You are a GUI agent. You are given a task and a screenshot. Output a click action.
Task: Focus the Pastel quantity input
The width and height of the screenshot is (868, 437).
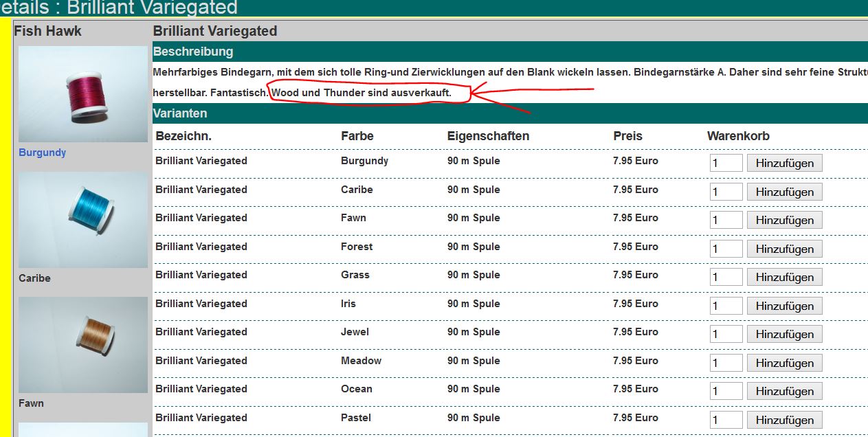(x=726, y=420)
